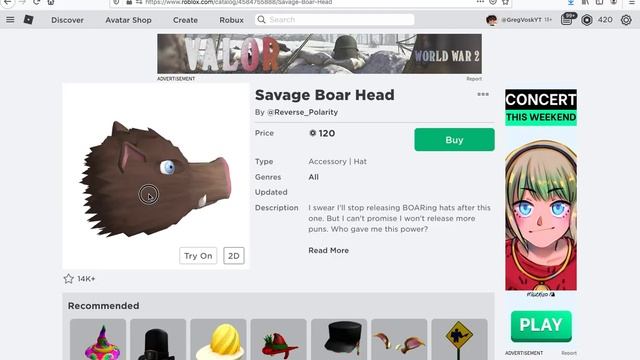This screenshot has height=360, width=640.
Task: Select the yellow egg hat recommended thumbnail
Action: point(218,340)
